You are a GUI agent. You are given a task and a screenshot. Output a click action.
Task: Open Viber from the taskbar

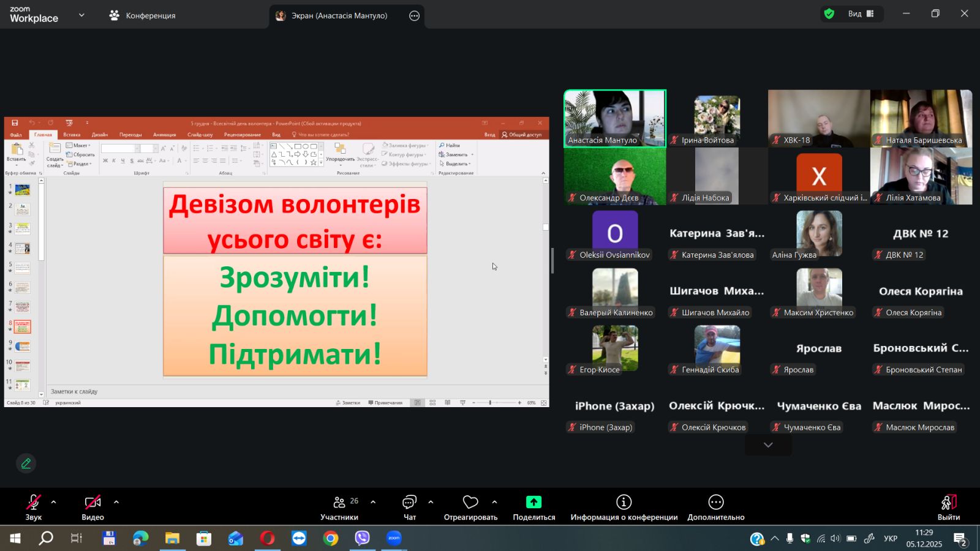[362, 538]
